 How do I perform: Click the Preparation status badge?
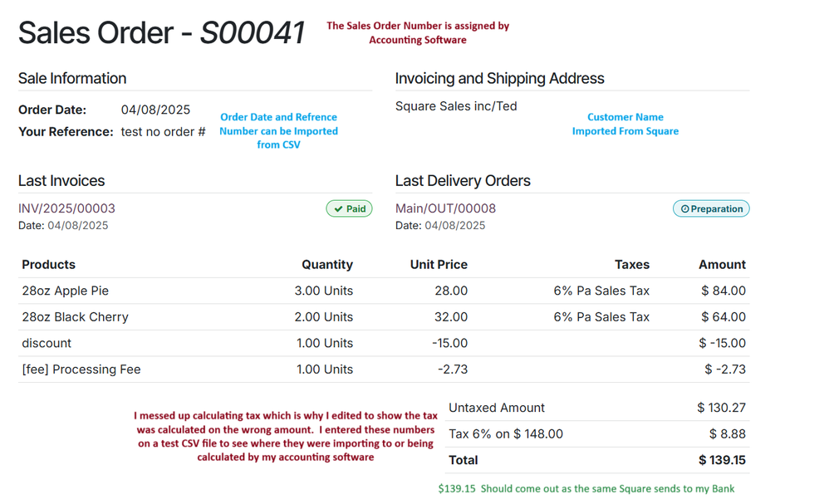click(711, 209)
